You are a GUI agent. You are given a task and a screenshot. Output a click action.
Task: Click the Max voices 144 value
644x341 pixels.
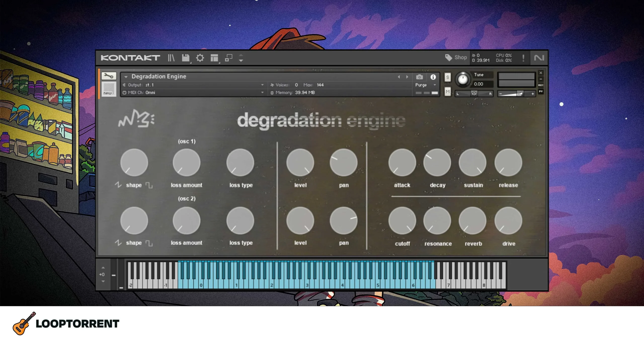click(x=320, y=85)
